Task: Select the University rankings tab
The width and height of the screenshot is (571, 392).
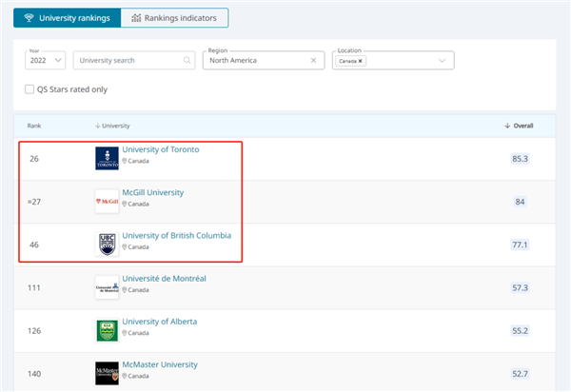Action: pyautogui.click(x=68, y=18)
